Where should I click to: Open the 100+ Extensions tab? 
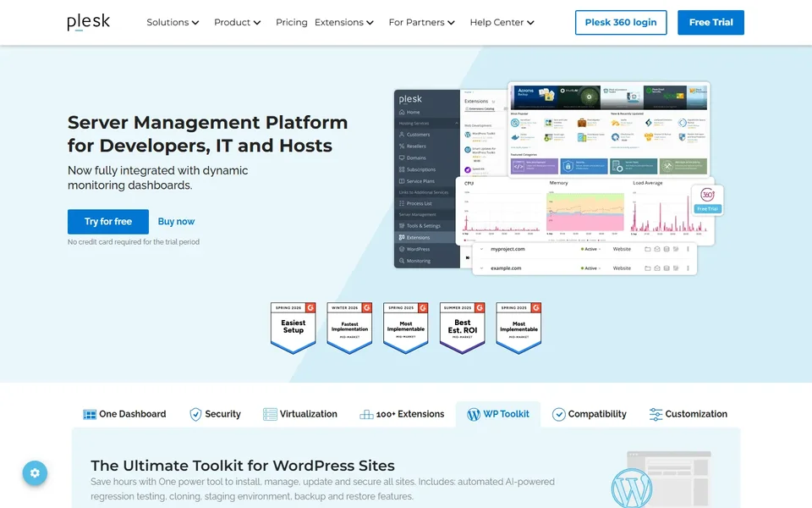(402, 414)
